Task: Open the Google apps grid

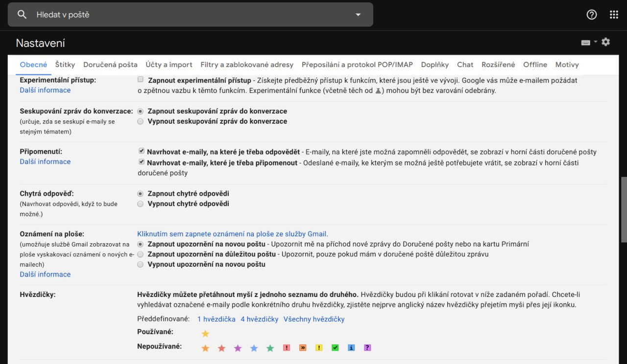Action: [614, 15]
